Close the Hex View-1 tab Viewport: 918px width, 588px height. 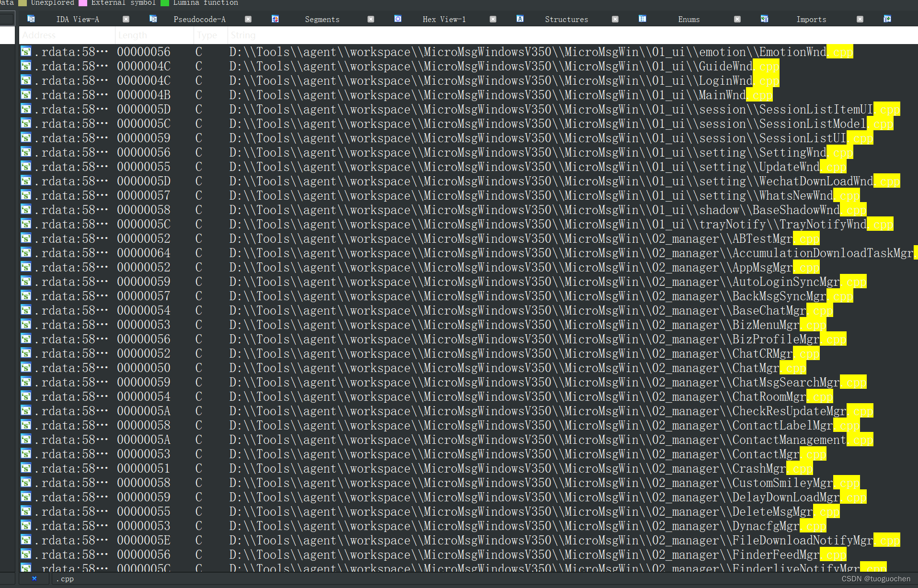point(493,19)
